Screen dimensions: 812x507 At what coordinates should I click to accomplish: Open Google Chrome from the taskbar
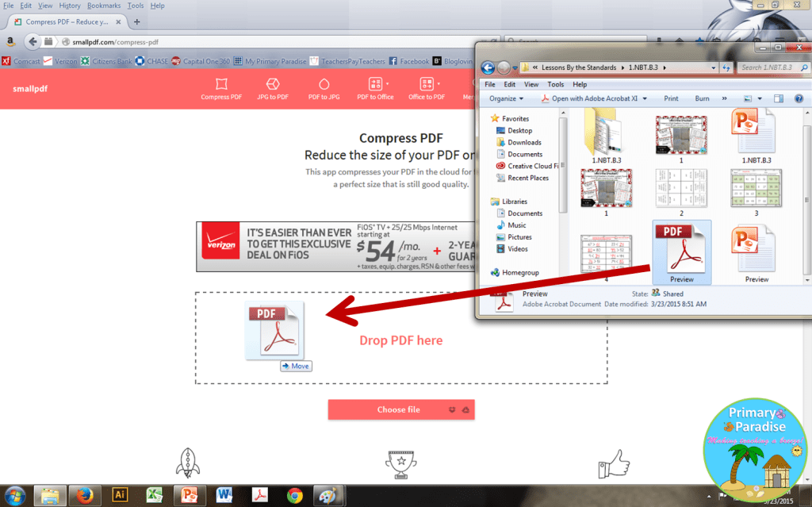(x=295, y=496)
